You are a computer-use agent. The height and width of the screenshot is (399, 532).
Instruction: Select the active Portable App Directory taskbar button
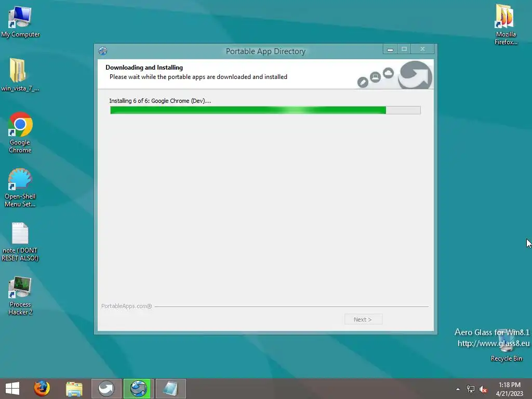[x=138, y=389]
